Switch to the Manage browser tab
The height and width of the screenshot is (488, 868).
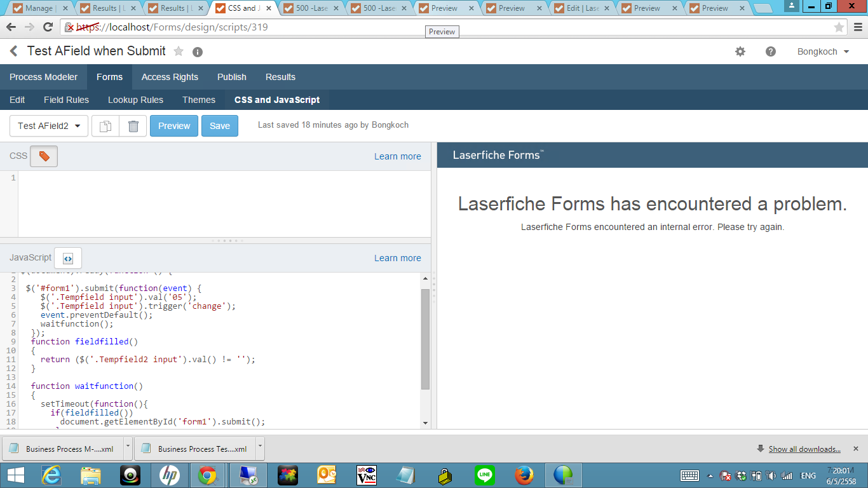point(38,8)
